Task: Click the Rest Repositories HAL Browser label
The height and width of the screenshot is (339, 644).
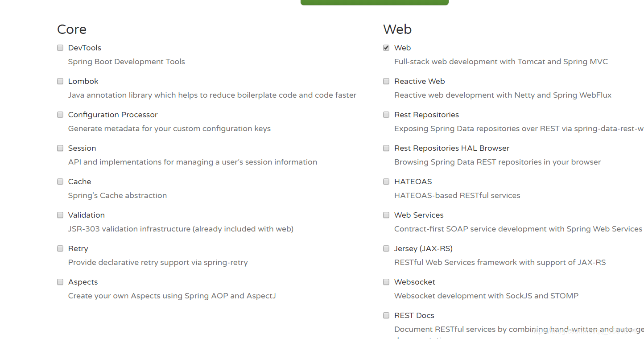Action: pyautogui.click(x=452, y=148)
